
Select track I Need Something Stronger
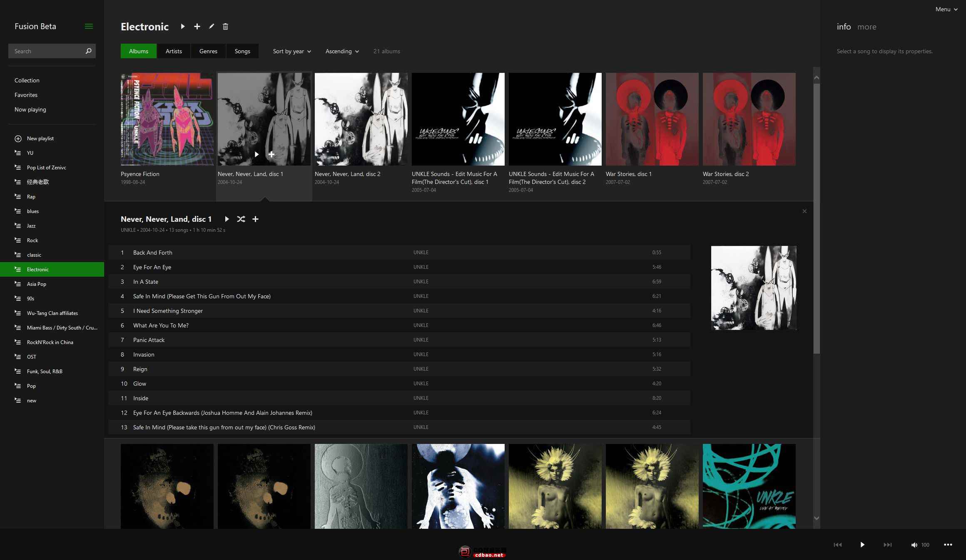point(399,311)
